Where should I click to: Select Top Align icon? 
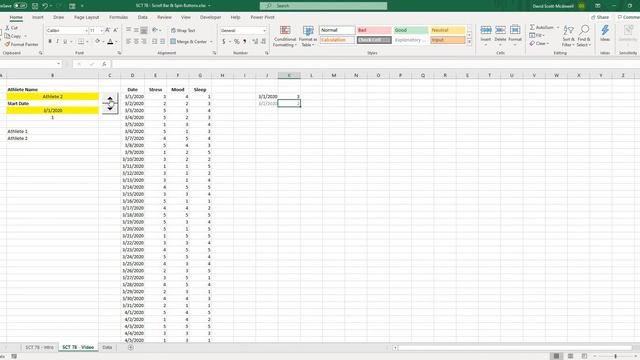click(129, 30)
